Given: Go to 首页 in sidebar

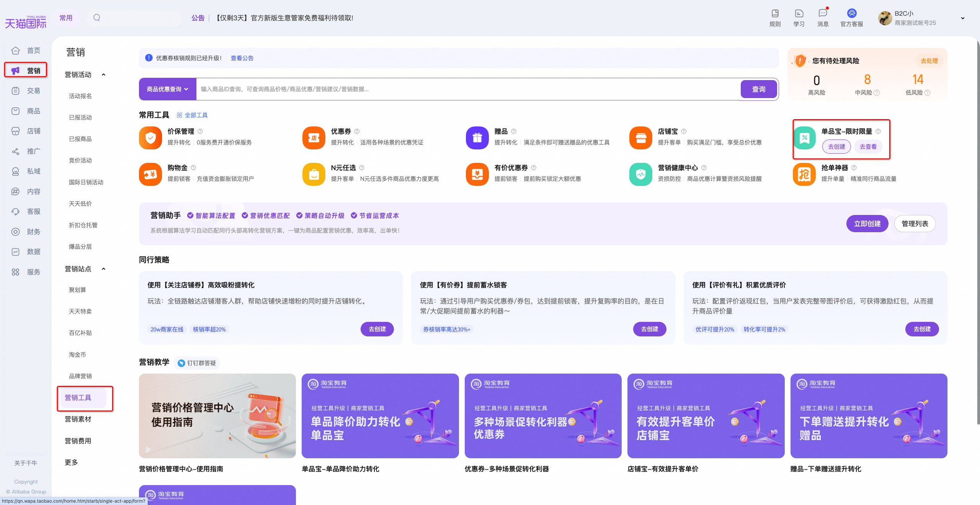Looking at the screenshot, I should click(x=26, y=50).
